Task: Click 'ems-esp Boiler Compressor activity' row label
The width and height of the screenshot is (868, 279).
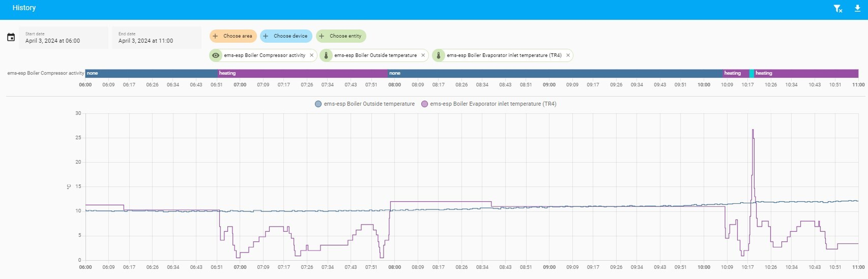Action: point(46,73)
